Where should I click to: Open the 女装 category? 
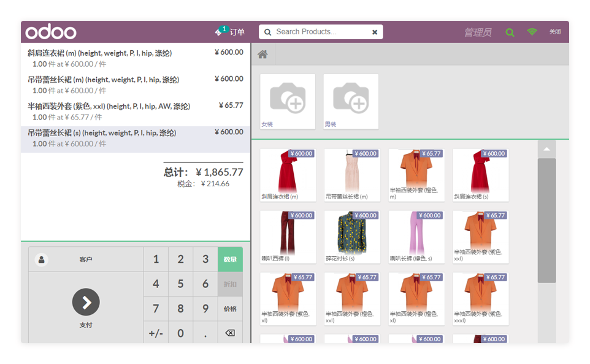[x=288, y=101]
